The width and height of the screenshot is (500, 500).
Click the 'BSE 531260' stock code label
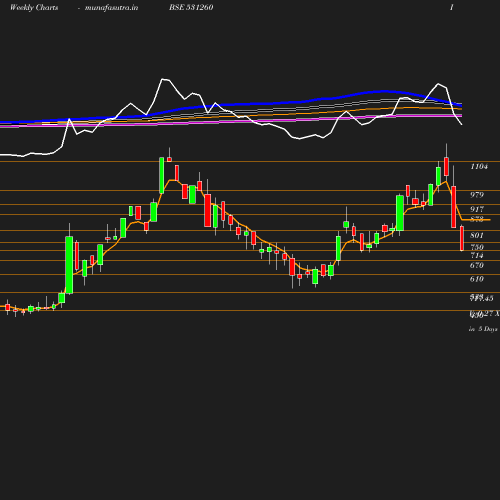pyautogui.click(x=191, y=7)
